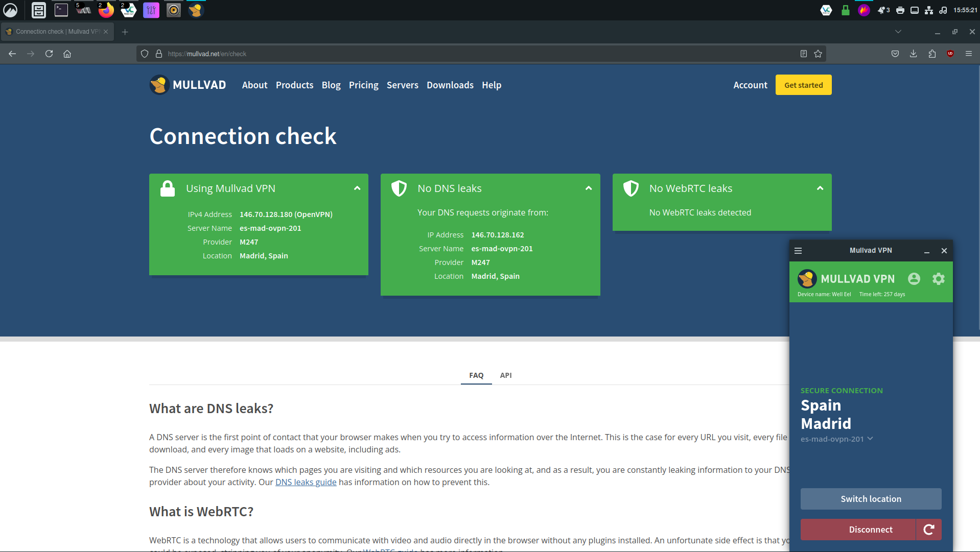Bookmark this page with the star icon
This screenshot has height=552, width=980.
pyautogui.click(x=818, y=54)
